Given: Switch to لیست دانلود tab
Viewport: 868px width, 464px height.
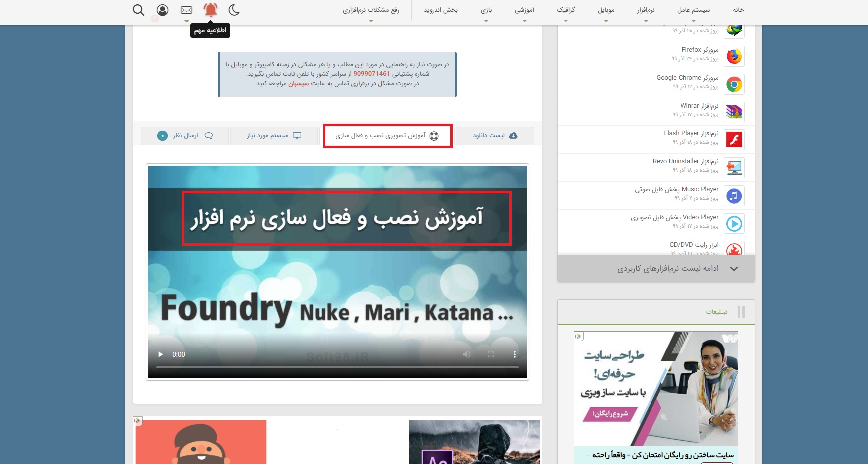Looking at the screenshot, I should pyautogui.click(x=495, y=135).
